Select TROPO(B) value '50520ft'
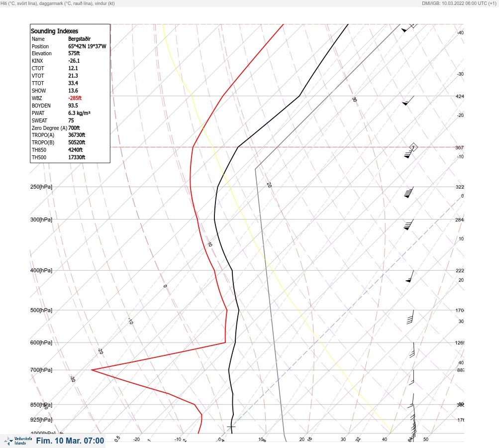This screenshot has height=448, width=499. tap(77, 142)
